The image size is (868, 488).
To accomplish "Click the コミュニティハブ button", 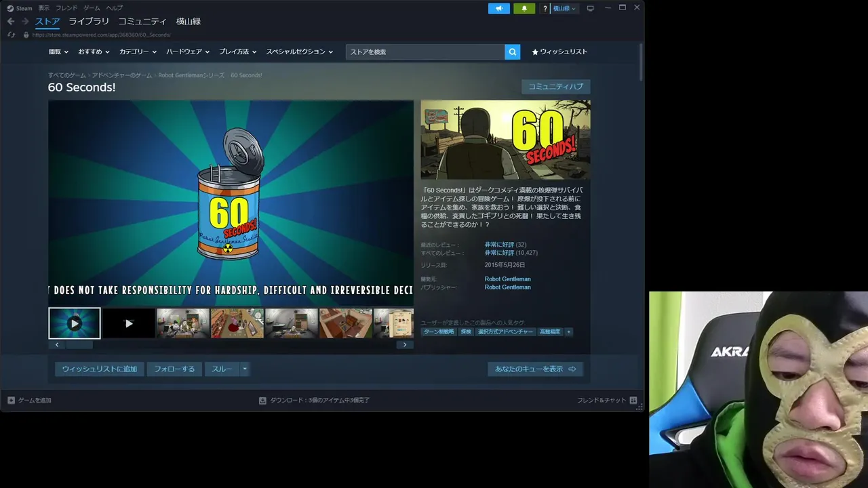I will [x=556, y=87].
